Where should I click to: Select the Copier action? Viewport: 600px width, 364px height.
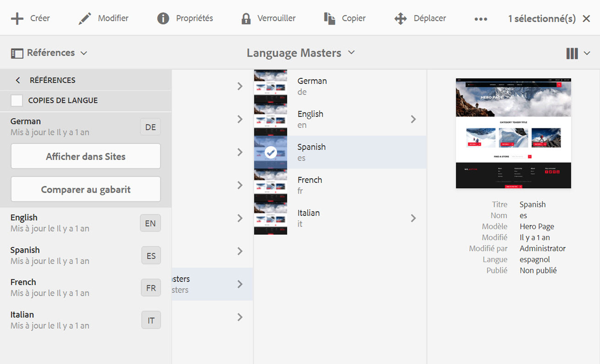[x=344, y=19]
